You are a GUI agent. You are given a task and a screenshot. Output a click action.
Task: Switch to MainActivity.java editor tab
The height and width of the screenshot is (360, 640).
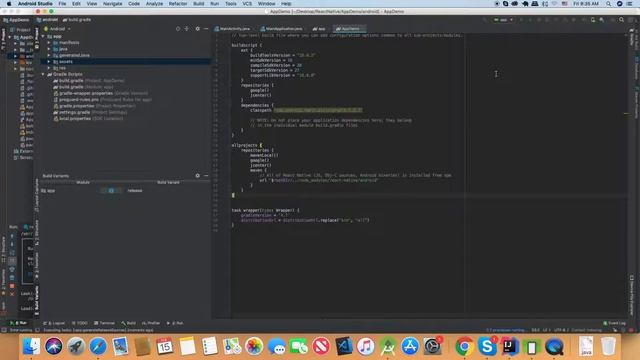(232, 29)
